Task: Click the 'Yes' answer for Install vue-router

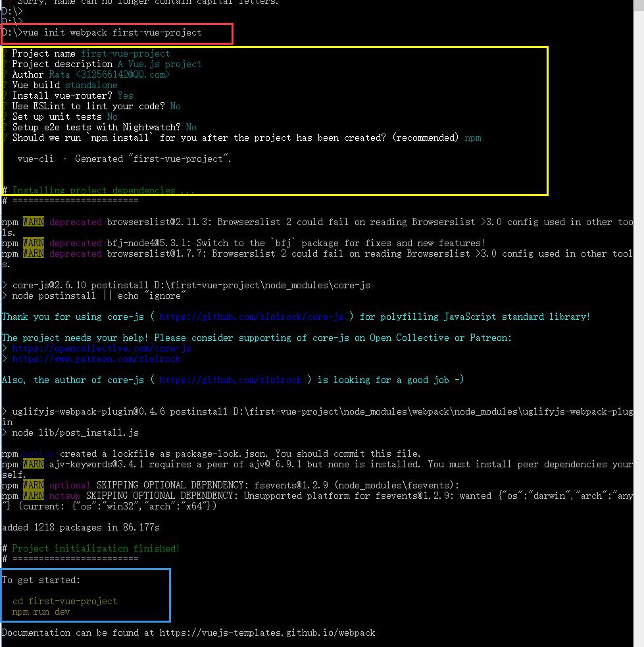Action: point(124,95)
